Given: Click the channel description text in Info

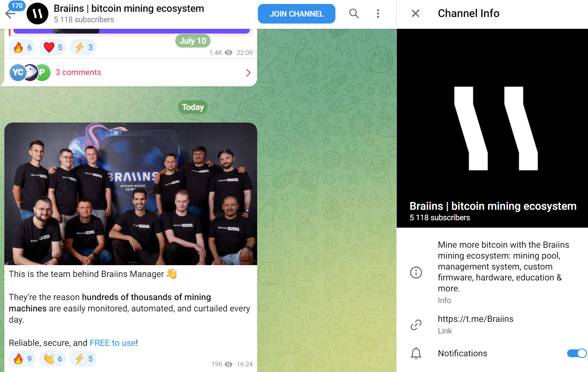Looking at the screenshot, I should [503, 266].
